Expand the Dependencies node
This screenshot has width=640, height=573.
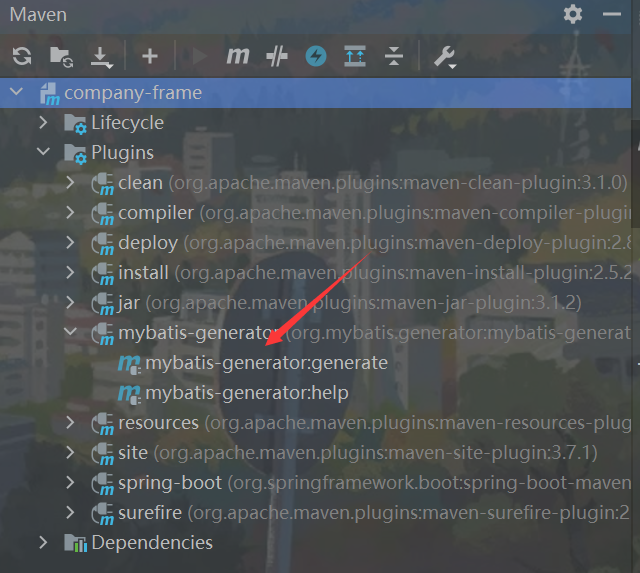coord(43,542)
